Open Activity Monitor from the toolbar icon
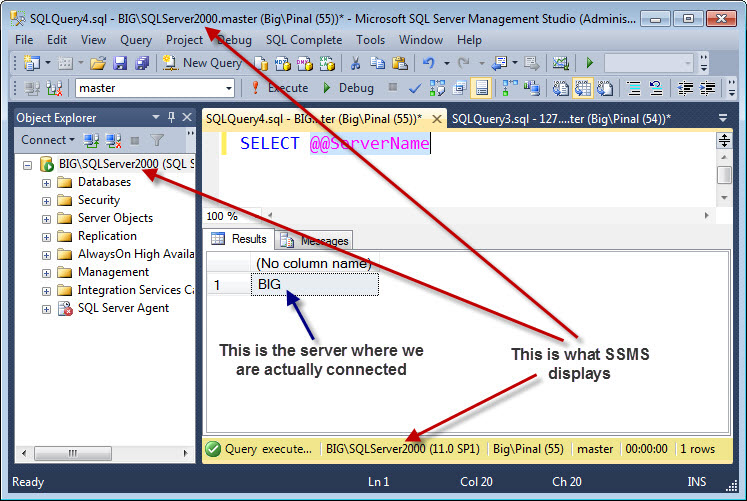Screen dimensions: 747x501 click(x=561, y=63)
